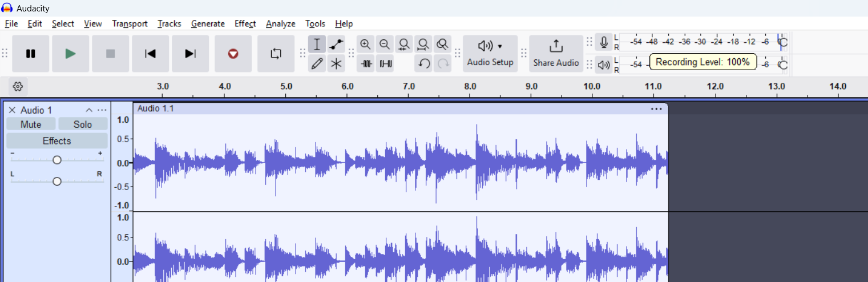868x282 pixels.
Task: Open the Edit menu
Action: point(35,23)
